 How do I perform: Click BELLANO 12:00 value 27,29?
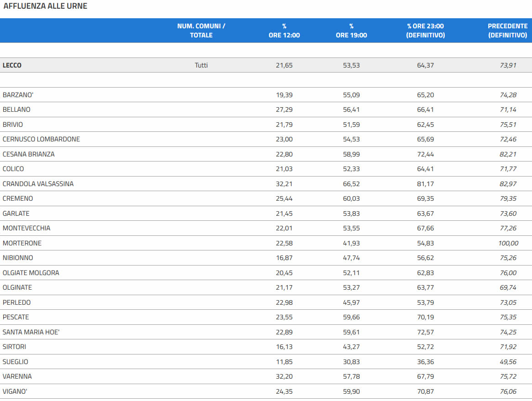[284, 109]
